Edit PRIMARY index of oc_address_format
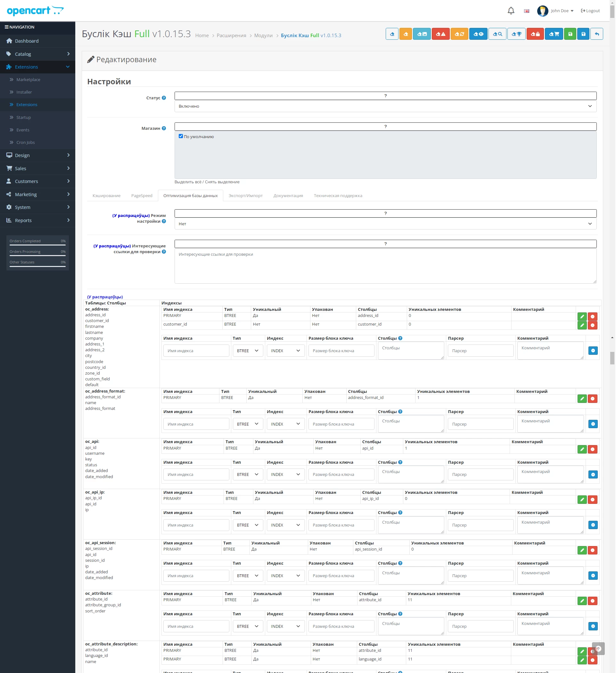 click(x=582, y=399)
